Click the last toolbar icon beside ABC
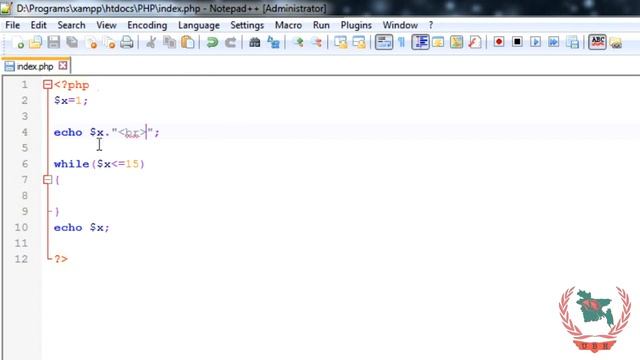The width and height of the screenshot is (640, 360). point(616,42)
